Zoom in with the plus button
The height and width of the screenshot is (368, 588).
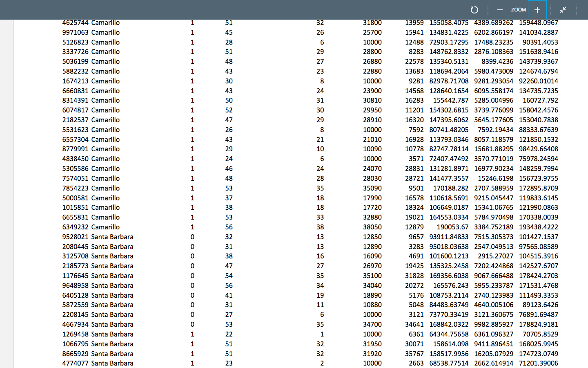537,10
